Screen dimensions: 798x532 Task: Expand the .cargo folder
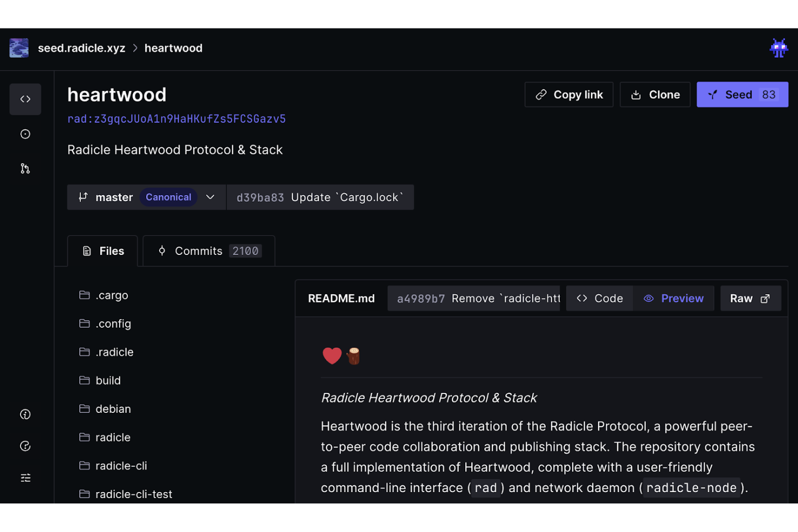coord(112,295)
